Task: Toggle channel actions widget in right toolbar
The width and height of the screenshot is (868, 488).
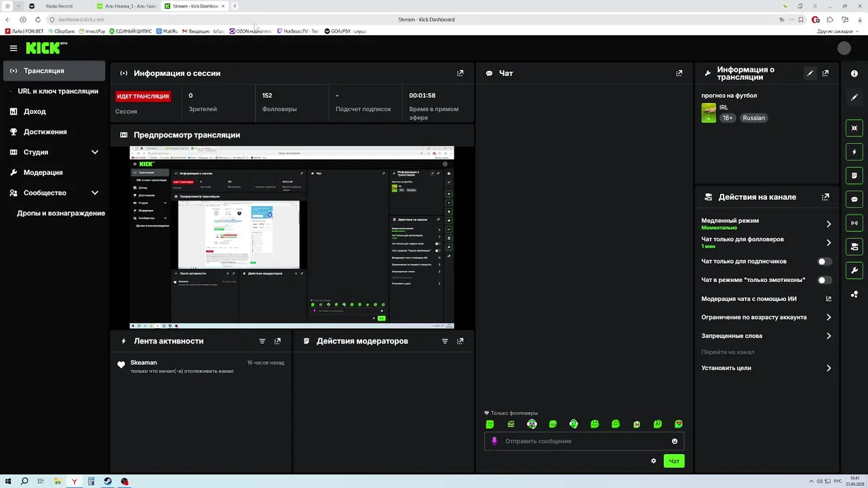Action: click(854, 247)
